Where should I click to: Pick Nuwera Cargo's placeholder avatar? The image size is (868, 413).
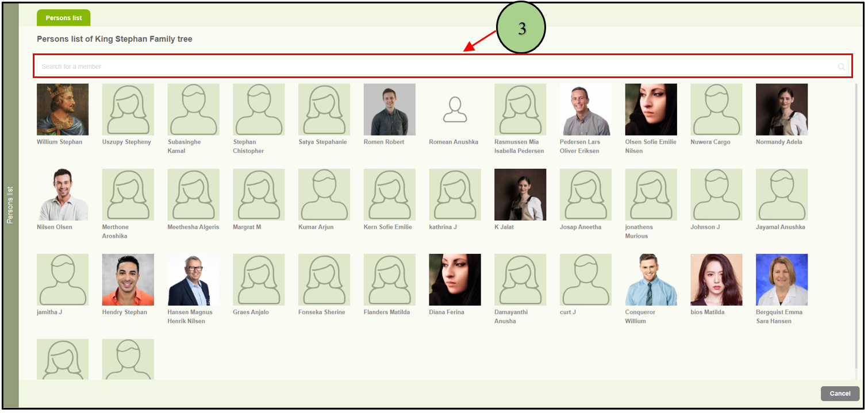pos(716,110)
